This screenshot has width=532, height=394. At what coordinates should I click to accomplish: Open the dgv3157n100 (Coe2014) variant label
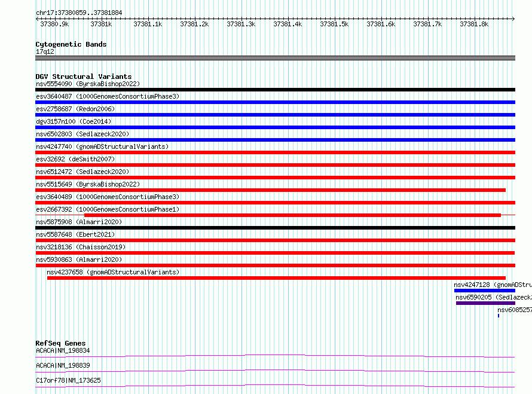74,121
